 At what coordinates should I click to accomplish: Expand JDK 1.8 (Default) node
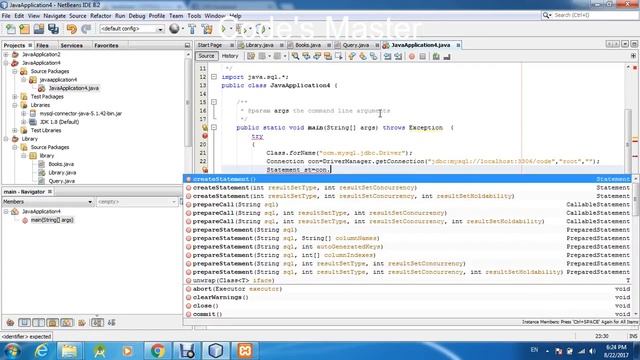pyautogui.click(x=24, y=122)
